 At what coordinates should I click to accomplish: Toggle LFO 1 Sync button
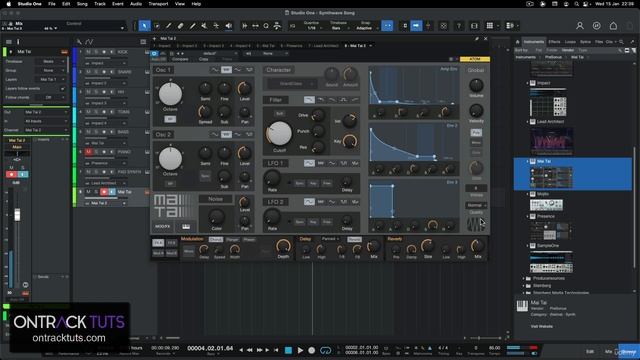pos(299,183)
